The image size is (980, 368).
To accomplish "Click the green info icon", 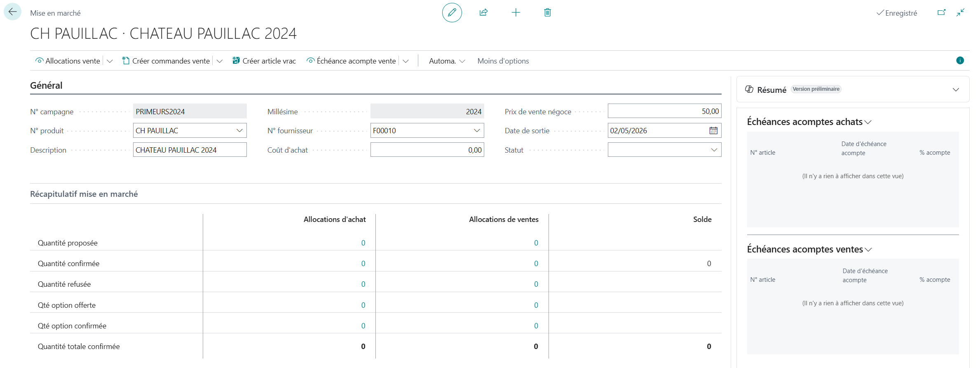I will (x=960, y=61).
